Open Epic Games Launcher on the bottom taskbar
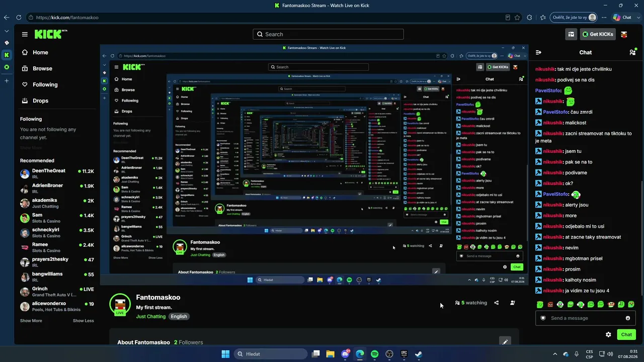This screenshot has width=644, height=362. tap(404, 354)
